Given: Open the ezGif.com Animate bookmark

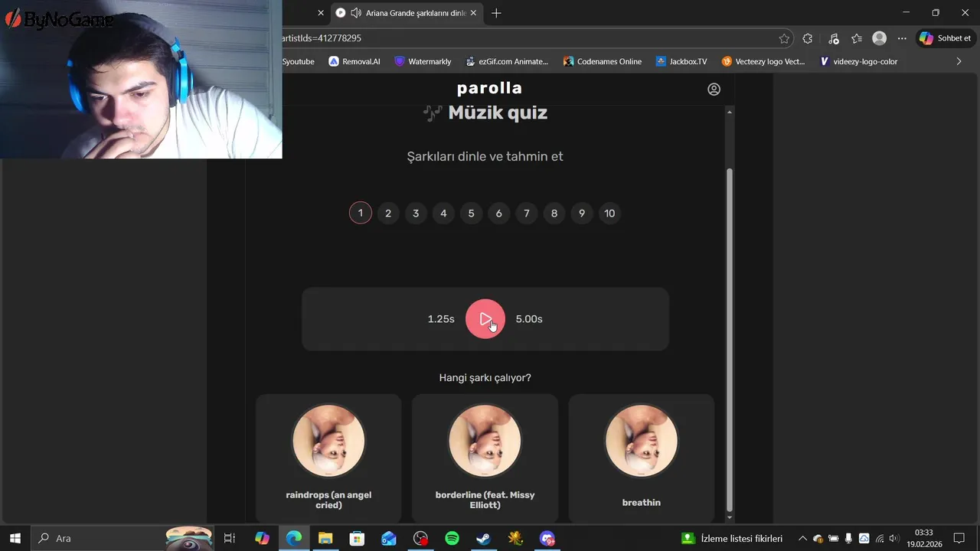Looking at the screenshot, I should (507, 61).
